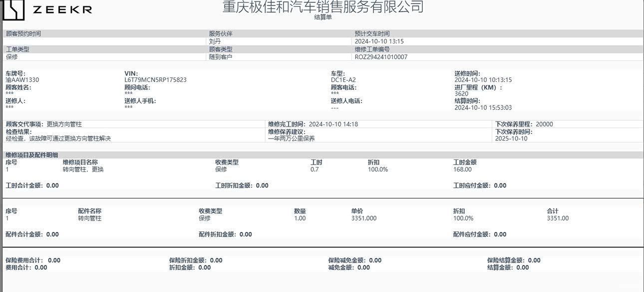Screen dimensions: 644x292
Task: Click the part unit price 3351.000
Action: [364, 218]
